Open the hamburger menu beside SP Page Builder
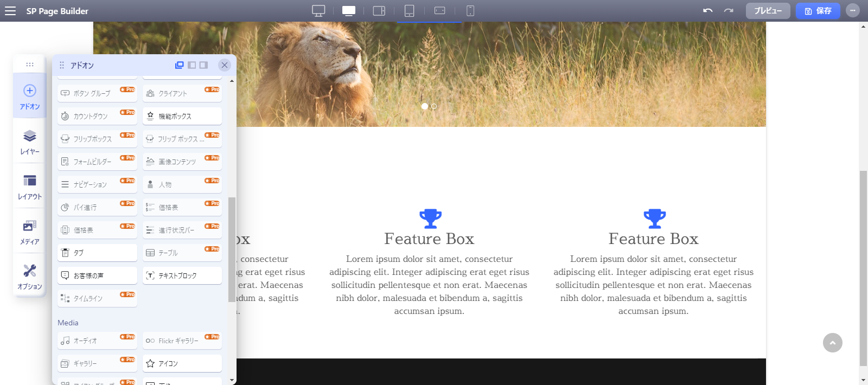The width and height of the screenshot is (868, 385). point(10,11)
